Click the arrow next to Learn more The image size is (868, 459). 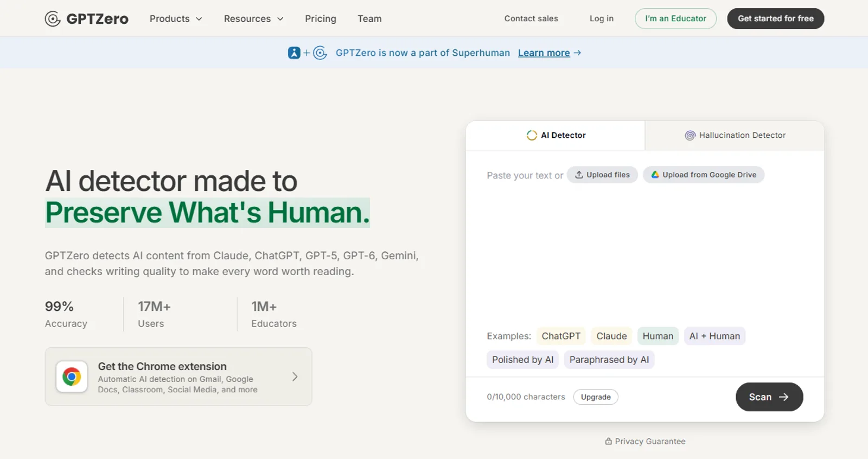click(x=577, y=53)
